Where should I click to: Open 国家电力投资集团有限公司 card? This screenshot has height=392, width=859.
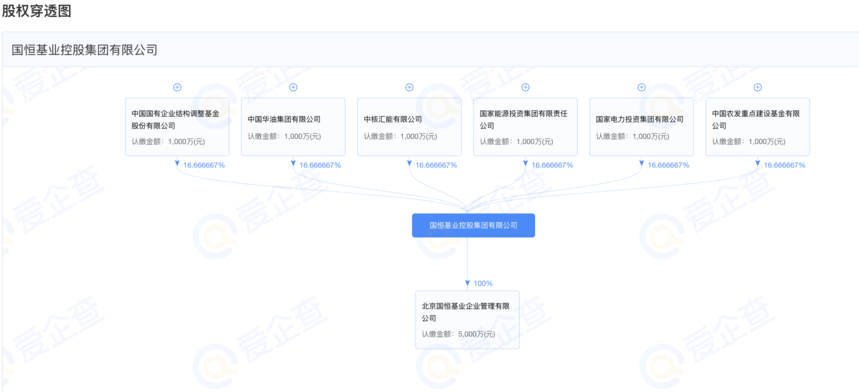642,126
